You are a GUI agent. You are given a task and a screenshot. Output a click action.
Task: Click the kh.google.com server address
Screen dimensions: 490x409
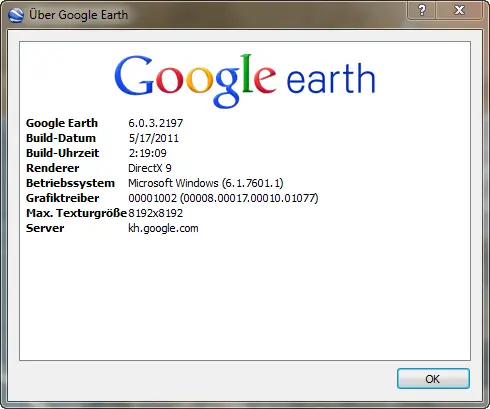163,228
